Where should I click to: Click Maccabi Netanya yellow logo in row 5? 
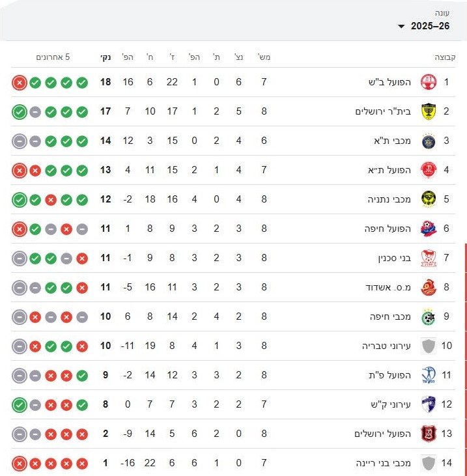coord(428,199)
